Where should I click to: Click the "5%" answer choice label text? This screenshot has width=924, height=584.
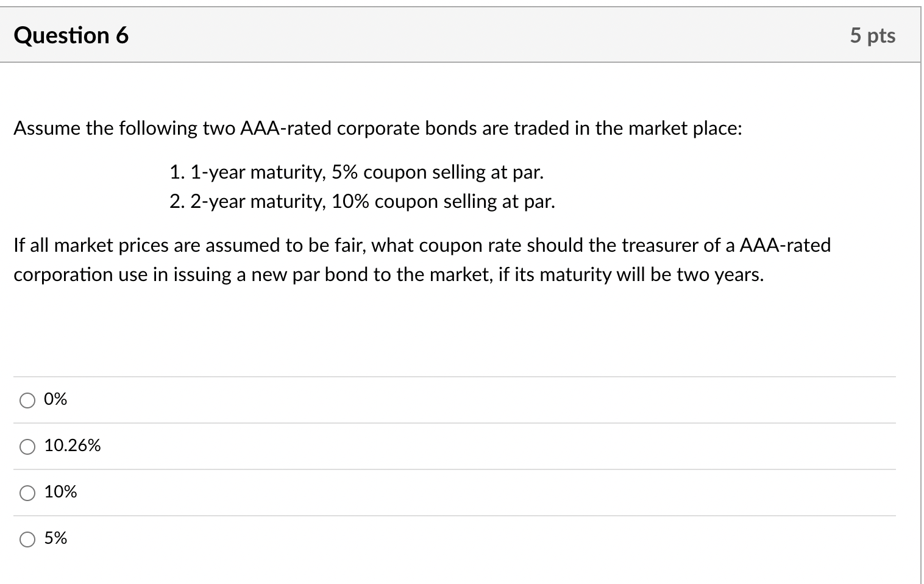(x=55, y=538)
